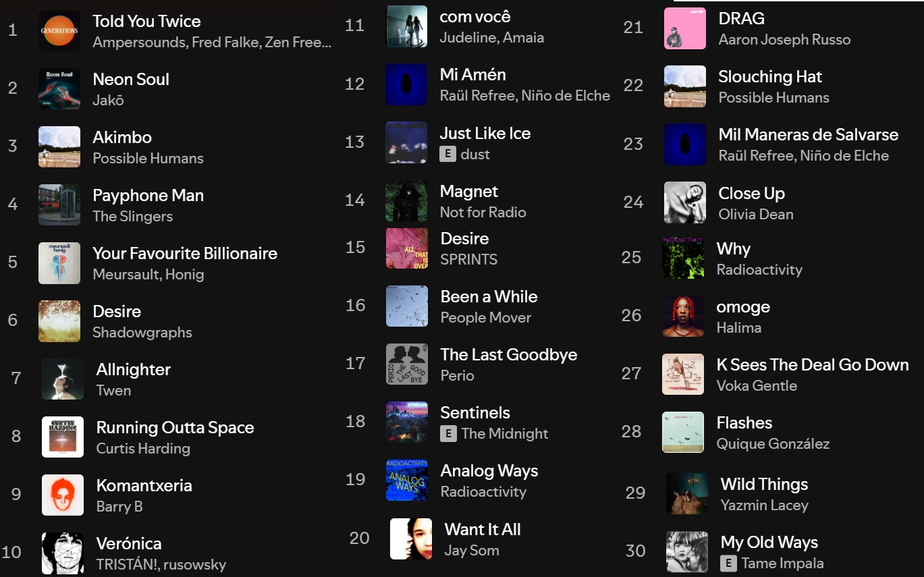
Task: Click the Komantxeria orange face artwork
Action: [x=63, y=495]
